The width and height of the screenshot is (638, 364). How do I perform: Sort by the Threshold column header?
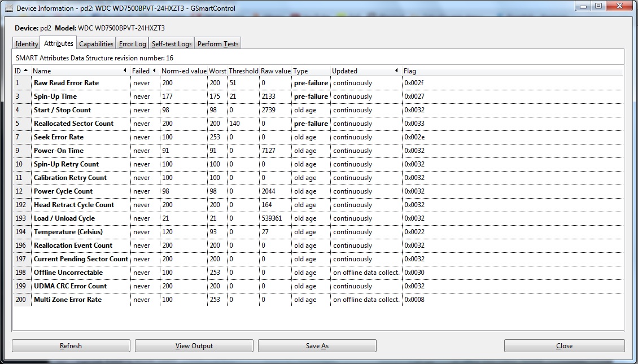(243, 71)
